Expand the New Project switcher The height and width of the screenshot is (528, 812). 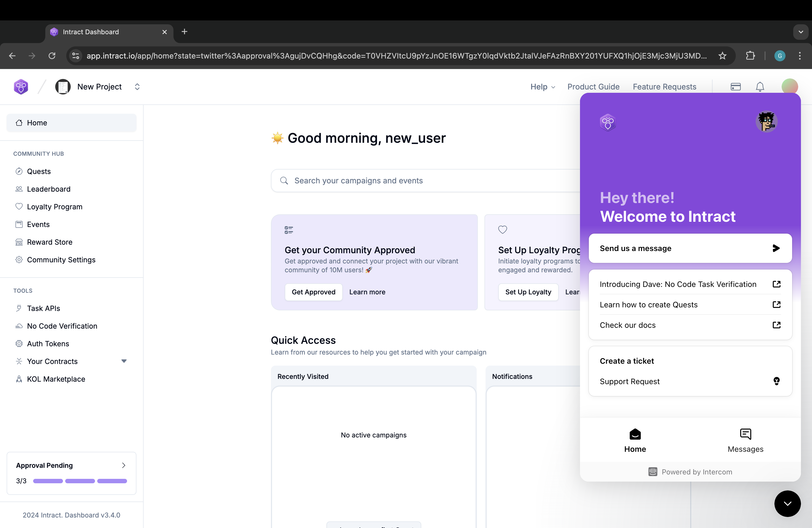137,87
